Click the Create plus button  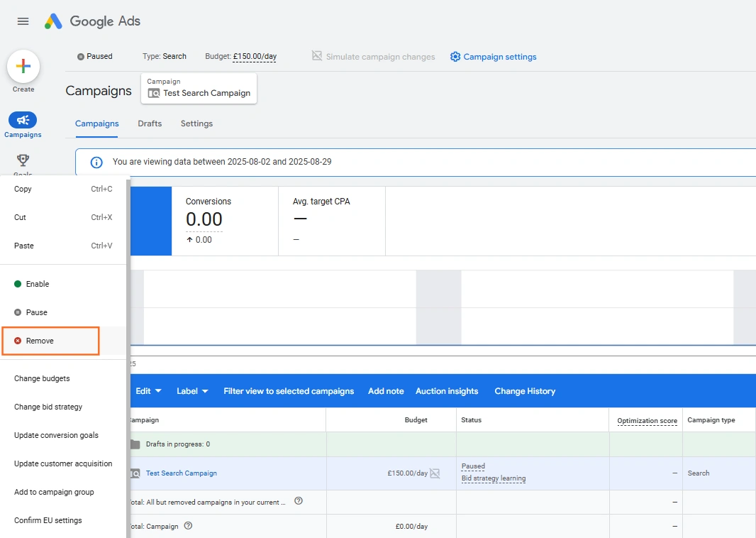[23, 66]
